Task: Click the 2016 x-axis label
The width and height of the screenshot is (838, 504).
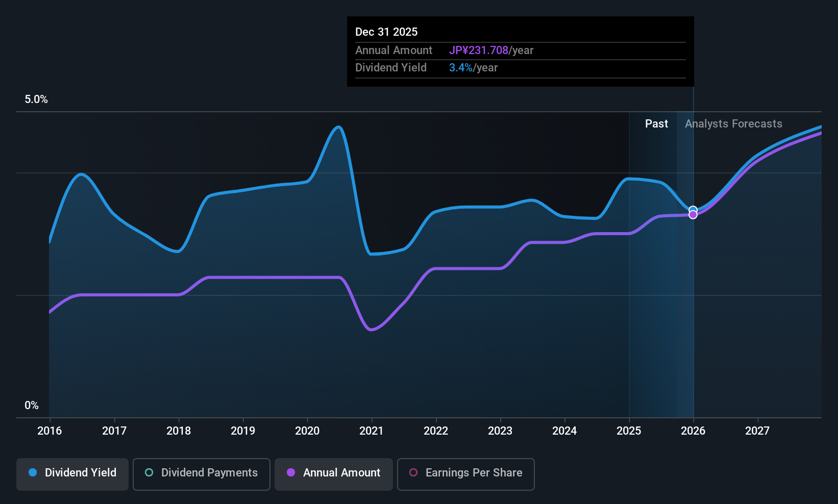Action: [x=50, y=431]
